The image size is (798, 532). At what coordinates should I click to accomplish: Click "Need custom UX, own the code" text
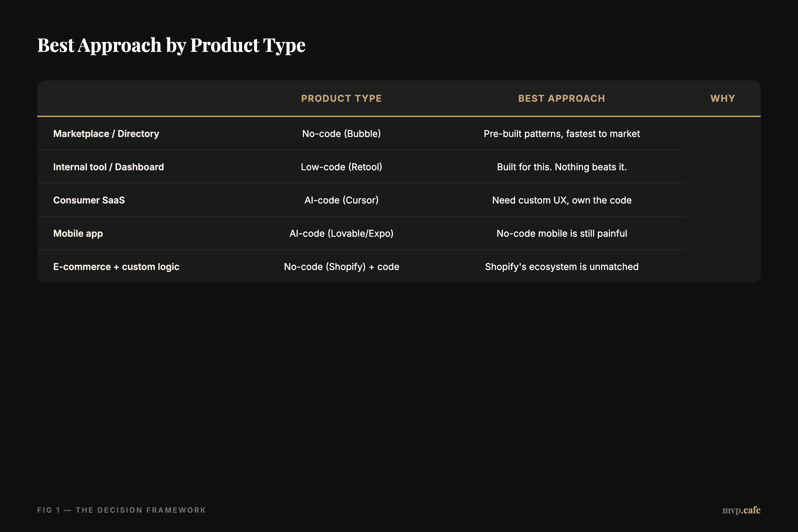tap(562, 200)
